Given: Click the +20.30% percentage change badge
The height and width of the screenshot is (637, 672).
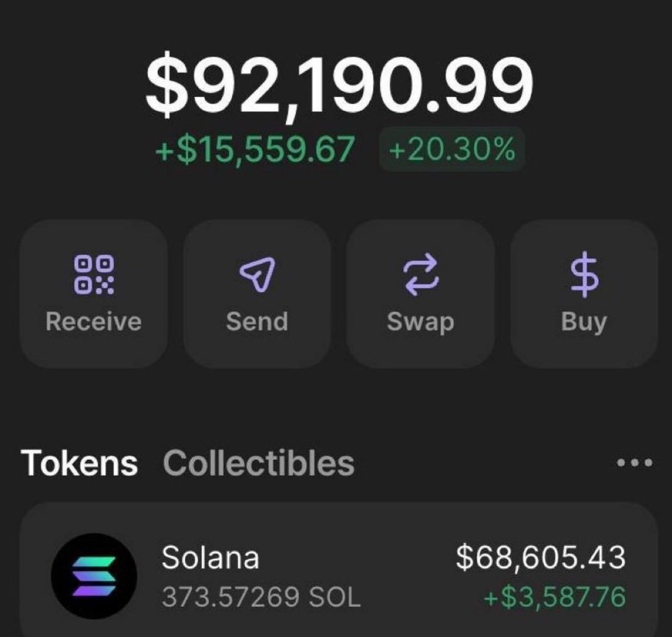Looking at the screenshot, I should (x=452, y=149).
